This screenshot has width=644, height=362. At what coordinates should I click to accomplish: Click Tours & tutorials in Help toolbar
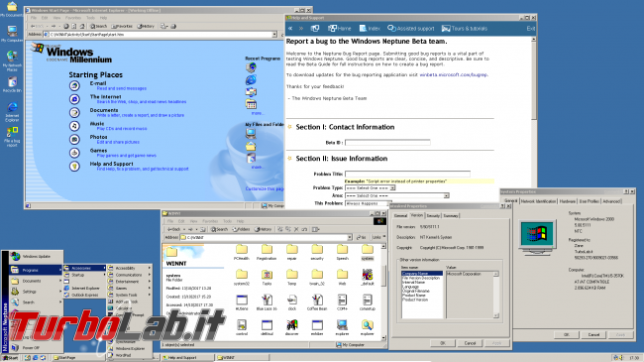pyautogui.click(x=465, y=29)
